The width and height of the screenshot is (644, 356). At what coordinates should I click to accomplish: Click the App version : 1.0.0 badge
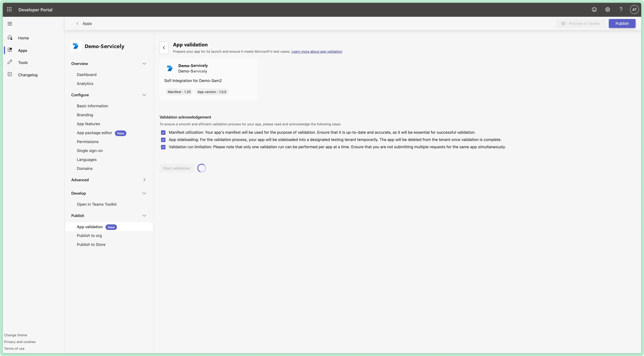point(212,92)
